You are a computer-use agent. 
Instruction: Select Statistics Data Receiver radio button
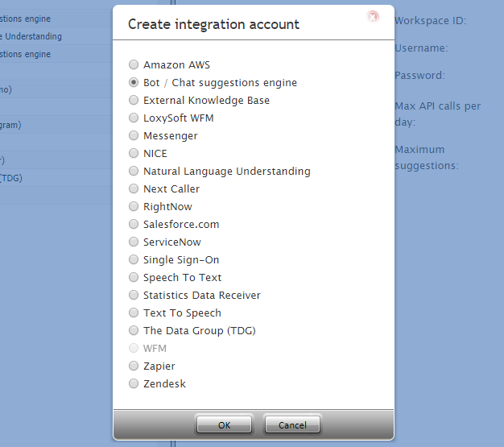(x=134, y=295)
